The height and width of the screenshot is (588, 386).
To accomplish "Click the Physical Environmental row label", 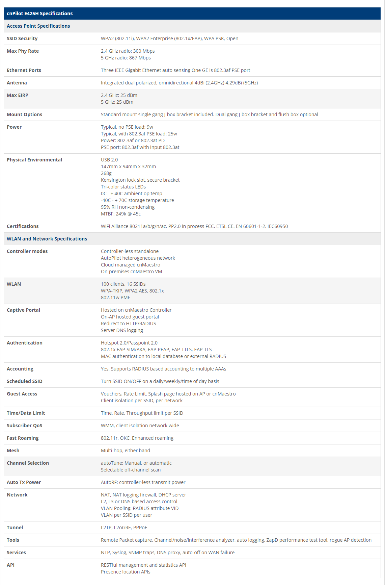I will [x=34, y=160].
